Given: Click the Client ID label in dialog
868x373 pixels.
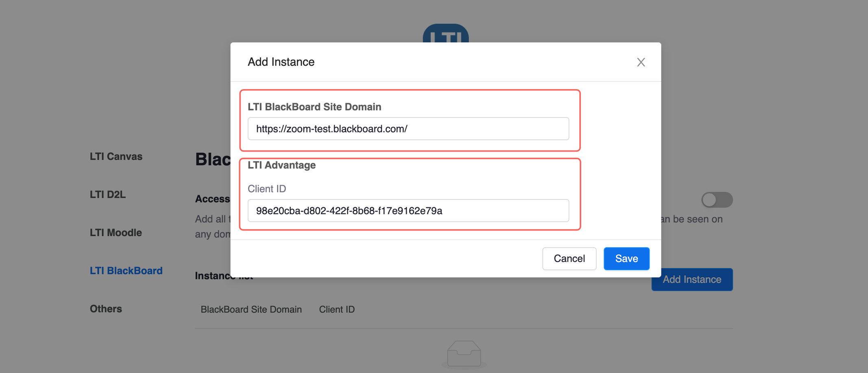Looking at the screenshot, I should click(267, 189).
